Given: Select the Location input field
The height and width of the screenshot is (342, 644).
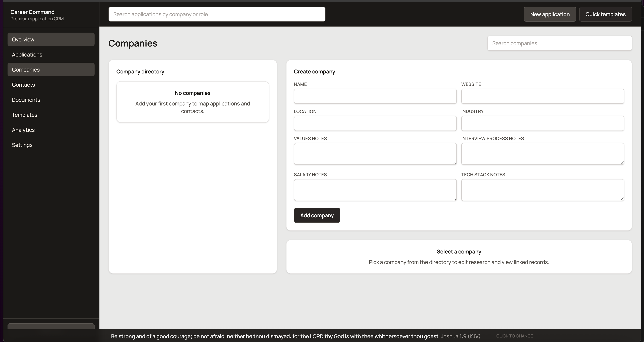Looking at the screenshot, I should 375,123.
